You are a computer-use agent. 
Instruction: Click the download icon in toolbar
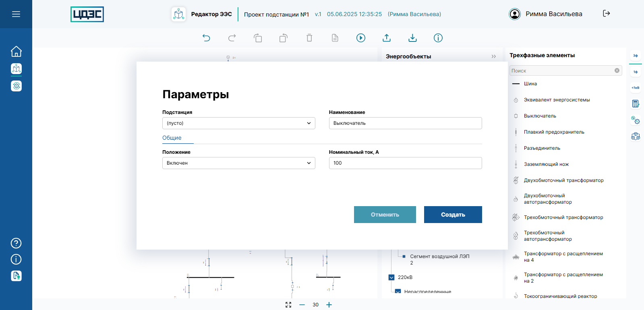click(412, 38)
